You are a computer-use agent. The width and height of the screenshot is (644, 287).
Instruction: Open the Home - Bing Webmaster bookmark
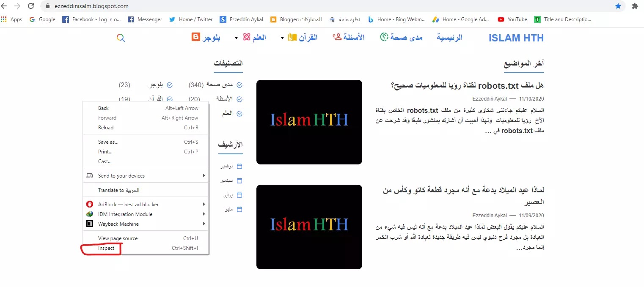pos(396,19)
